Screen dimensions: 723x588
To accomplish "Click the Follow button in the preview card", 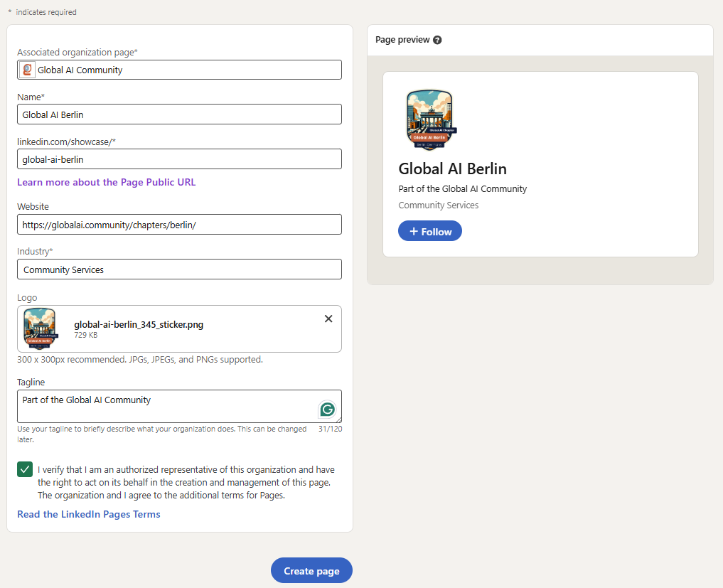I will click(430, 231).
